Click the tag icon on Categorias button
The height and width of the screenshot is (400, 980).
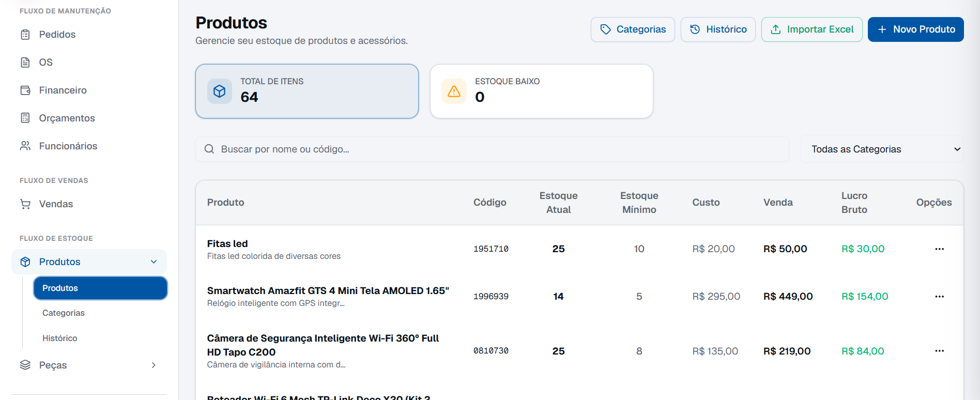point(605,29)
